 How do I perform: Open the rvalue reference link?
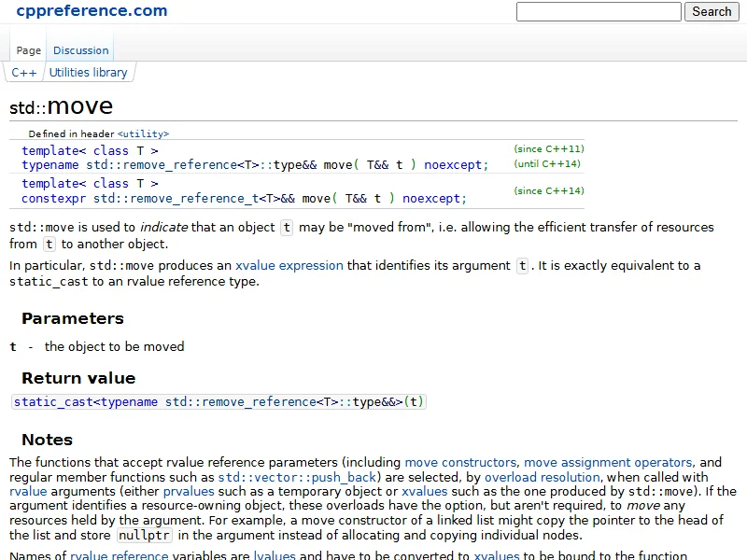tap(112, 555)
